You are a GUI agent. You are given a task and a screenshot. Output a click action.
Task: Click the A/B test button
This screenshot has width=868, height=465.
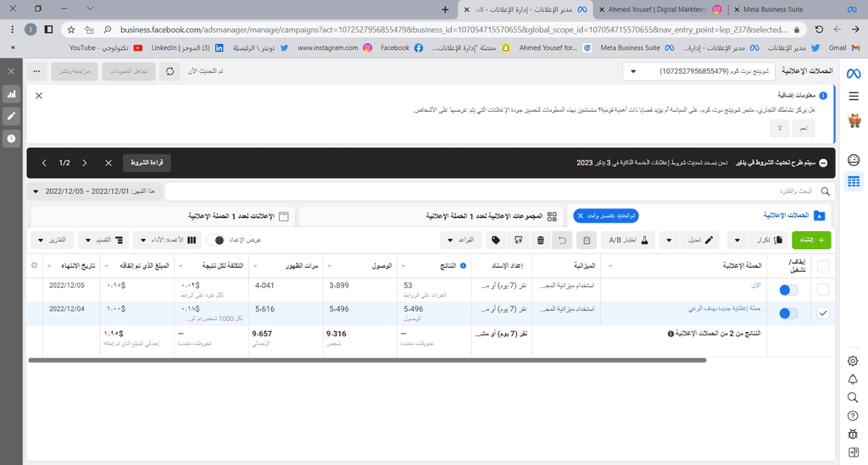tap(628, 240)
